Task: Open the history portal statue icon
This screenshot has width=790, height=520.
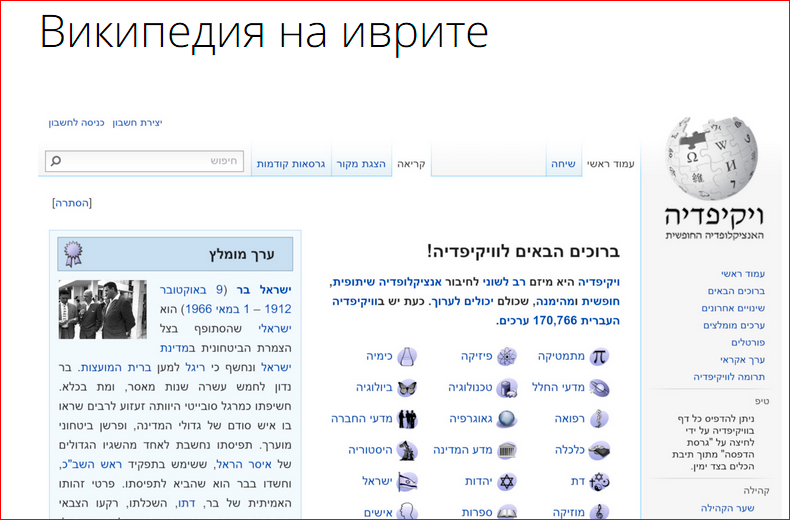Action: pyautogui.click(x=407, y=450)
